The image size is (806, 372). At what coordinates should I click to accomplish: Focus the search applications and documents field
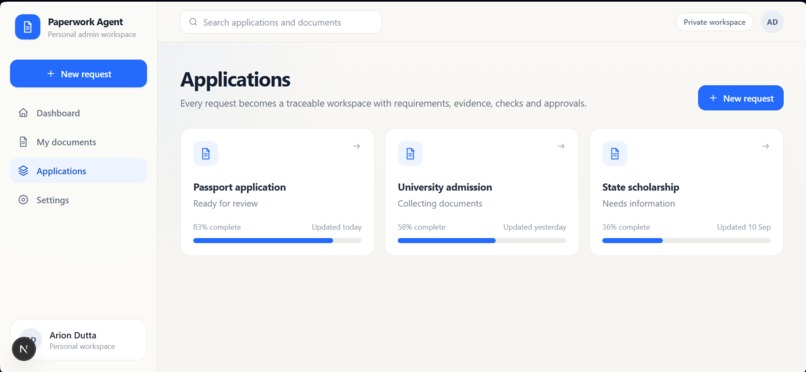point(281,23)
